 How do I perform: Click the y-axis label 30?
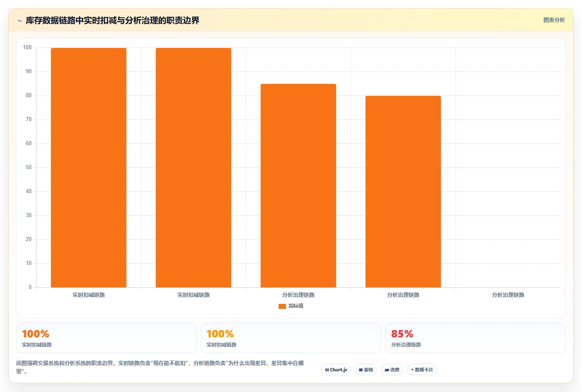click(29, 215)
